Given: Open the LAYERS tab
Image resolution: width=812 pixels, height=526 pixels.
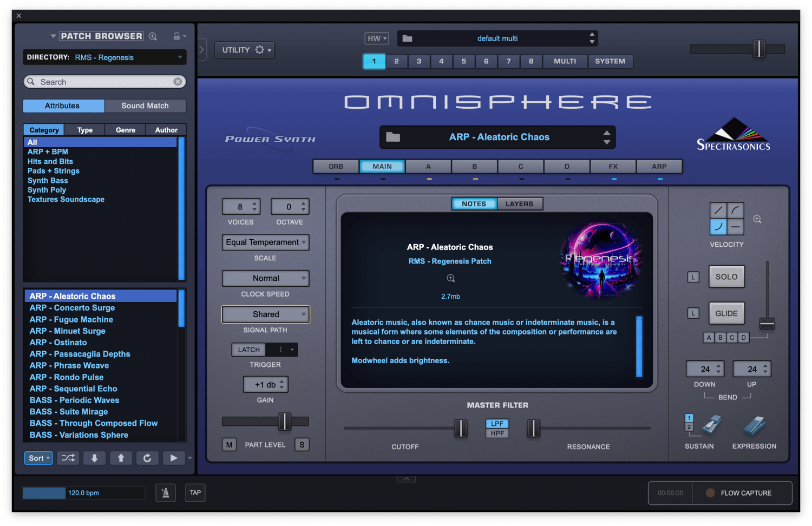Looking at the screenshot, I should point(519,204).
